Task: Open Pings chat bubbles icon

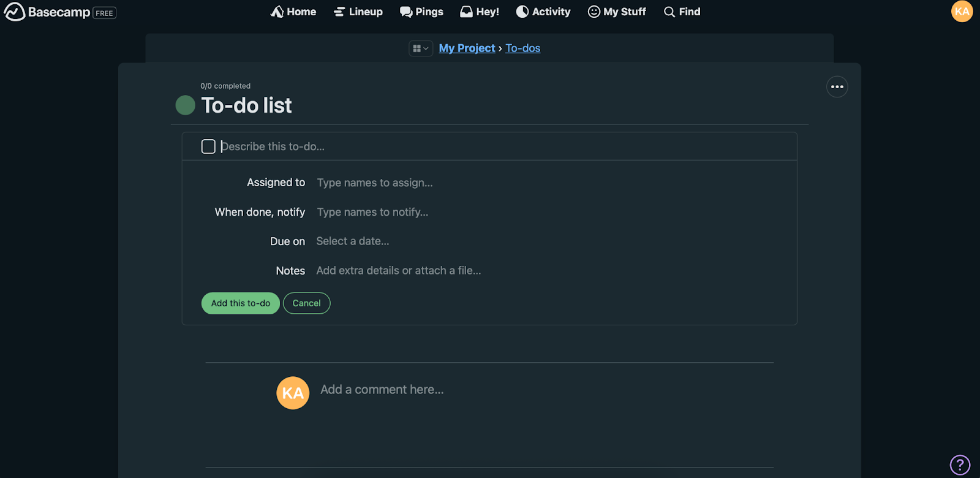Action: tap(405, 12)
